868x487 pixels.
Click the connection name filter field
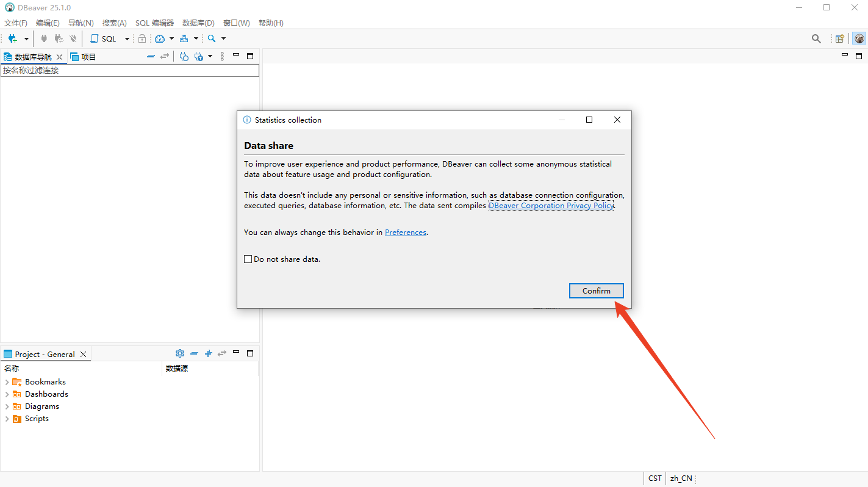click(x=129, y=70)
